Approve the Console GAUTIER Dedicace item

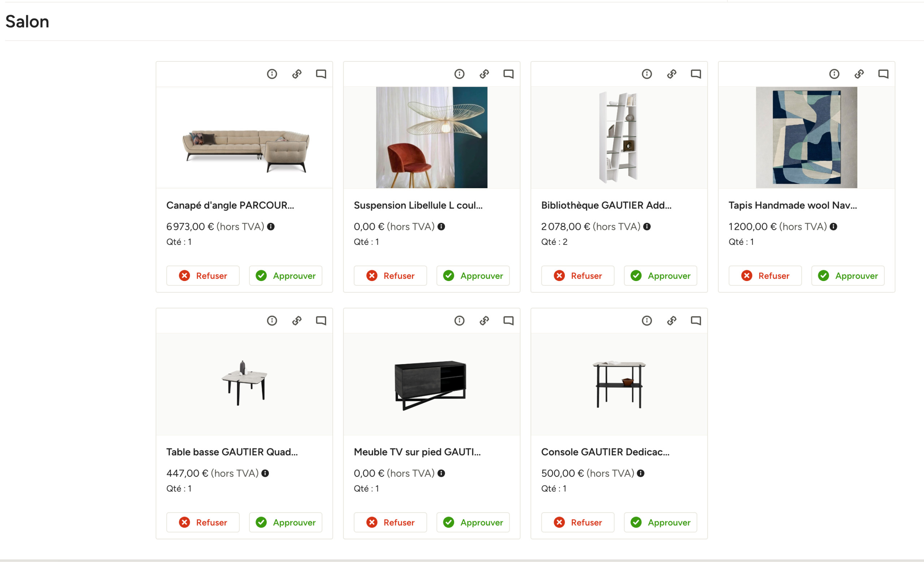(660, 522)
